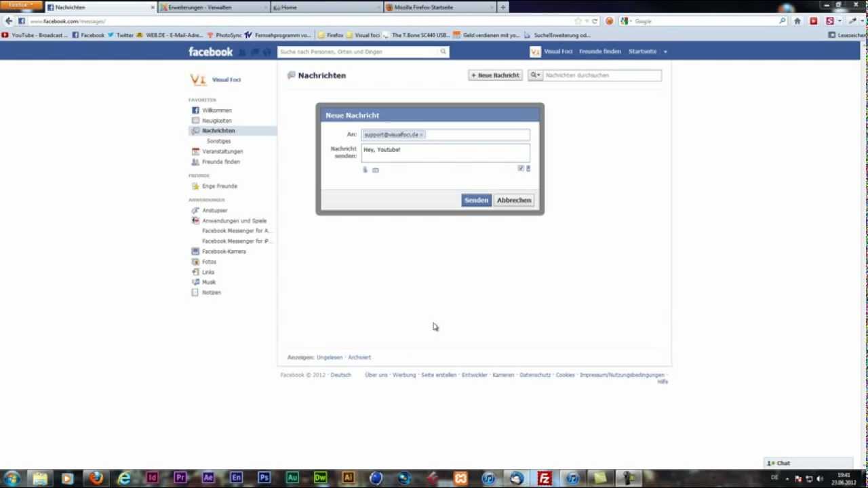Go back with the browser back arrow
Viewport: 868px width, 488px height.
[9, 21]
